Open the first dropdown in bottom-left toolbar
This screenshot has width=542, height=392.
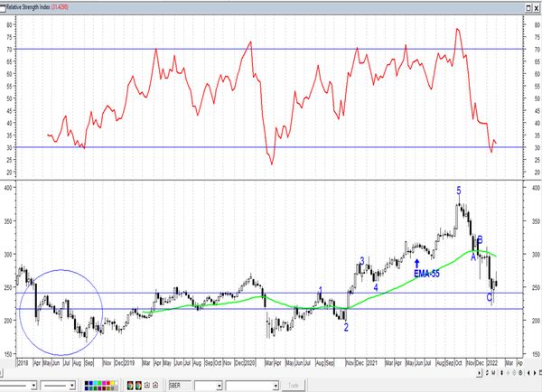[x=35, y=386]
